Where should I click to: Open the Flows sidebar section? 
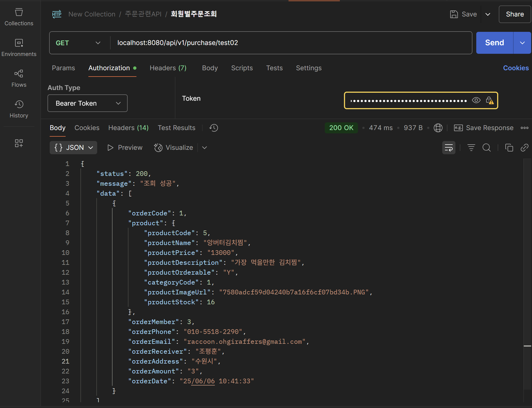tap(19, 78)
